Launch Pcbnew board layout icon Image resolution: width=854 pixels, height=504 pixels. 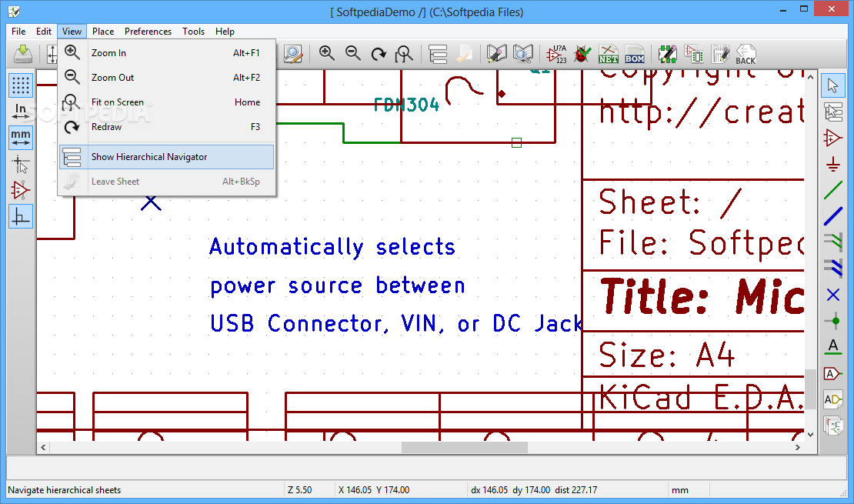tap(667, 54)
